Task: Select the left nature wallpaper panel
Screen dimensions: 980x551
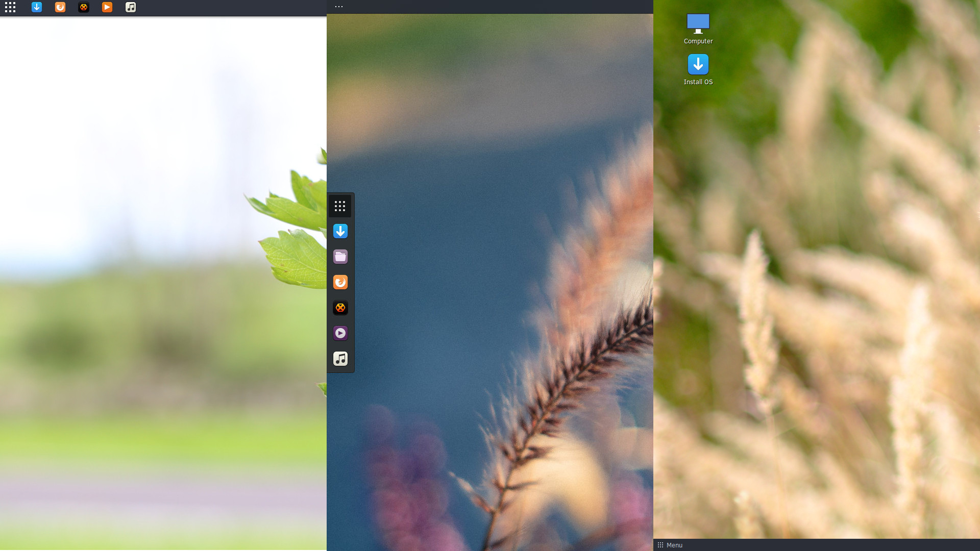Action: [x=163, y=283]
